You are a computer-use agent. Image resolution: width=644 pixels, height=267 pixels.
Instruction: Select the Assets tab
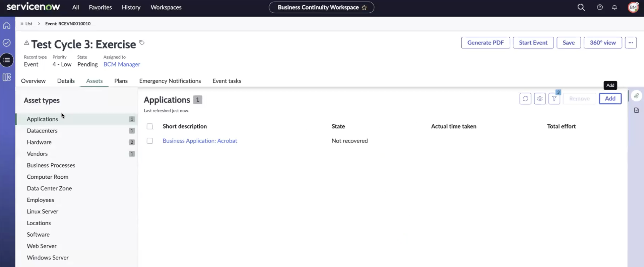[x=94, y=81]
